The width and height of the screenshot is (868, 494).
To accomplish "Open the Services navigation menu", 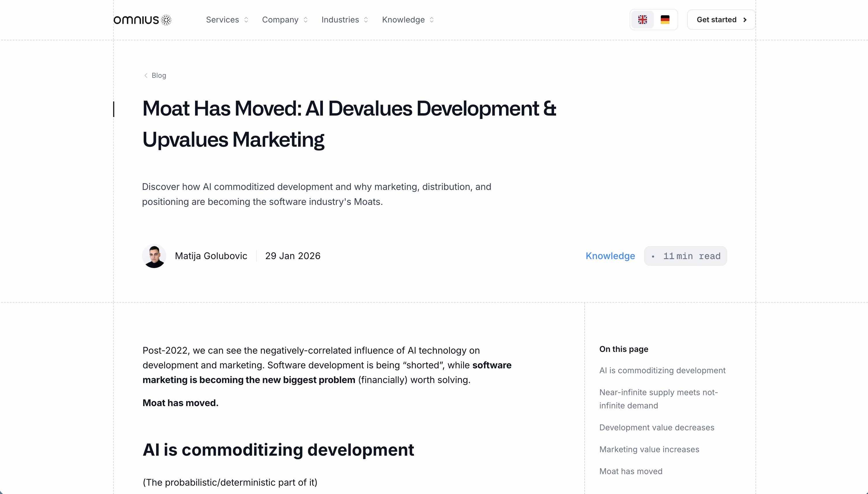I will (222, 20).
